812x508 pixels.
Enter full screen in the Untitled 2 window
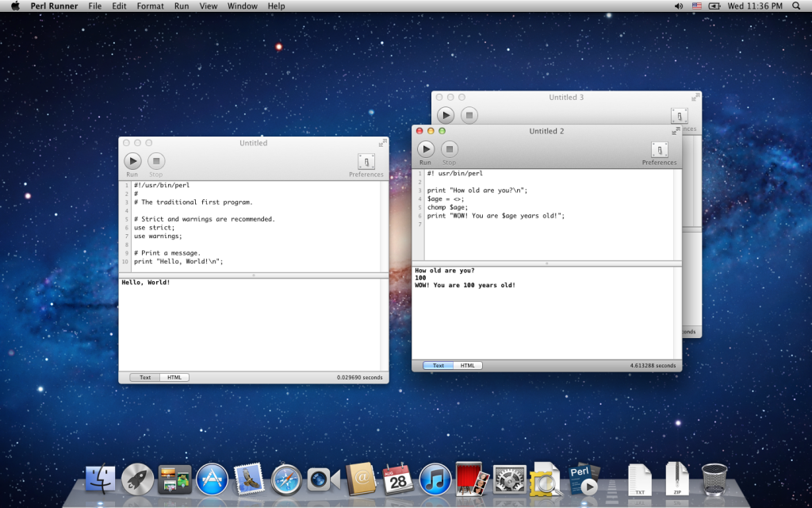pos(676,131)
